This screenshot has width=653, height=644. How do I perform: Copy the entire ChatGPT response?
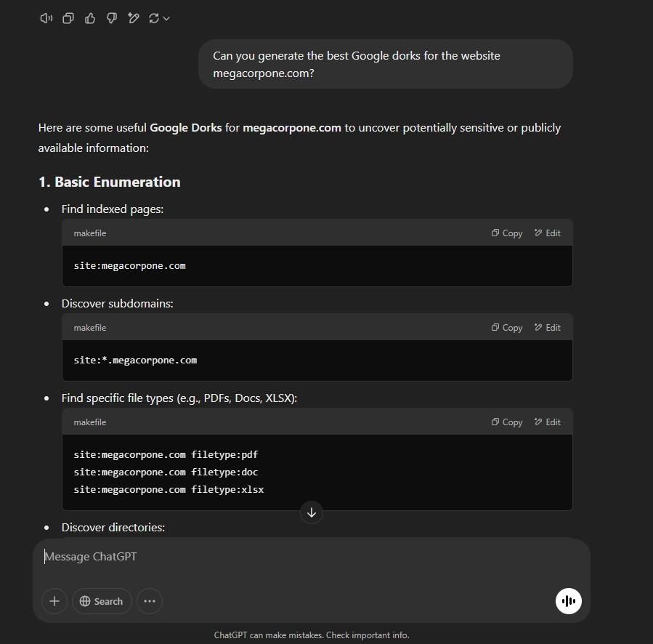tap(68, 18)
